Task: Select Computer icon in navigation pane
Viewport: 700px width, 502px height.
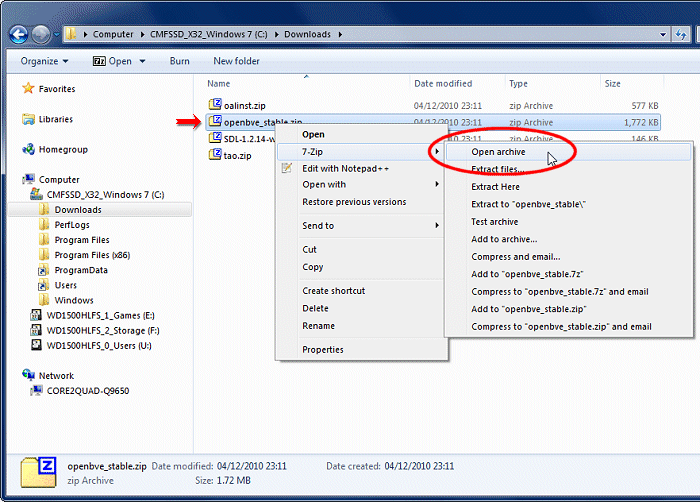Action: coord(29,179)
